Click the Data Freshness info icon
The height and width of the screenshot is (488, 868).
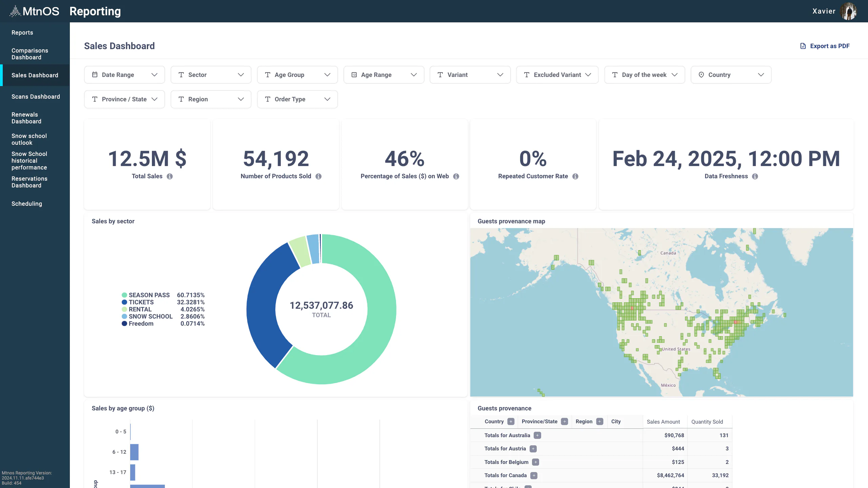(755, 176)
